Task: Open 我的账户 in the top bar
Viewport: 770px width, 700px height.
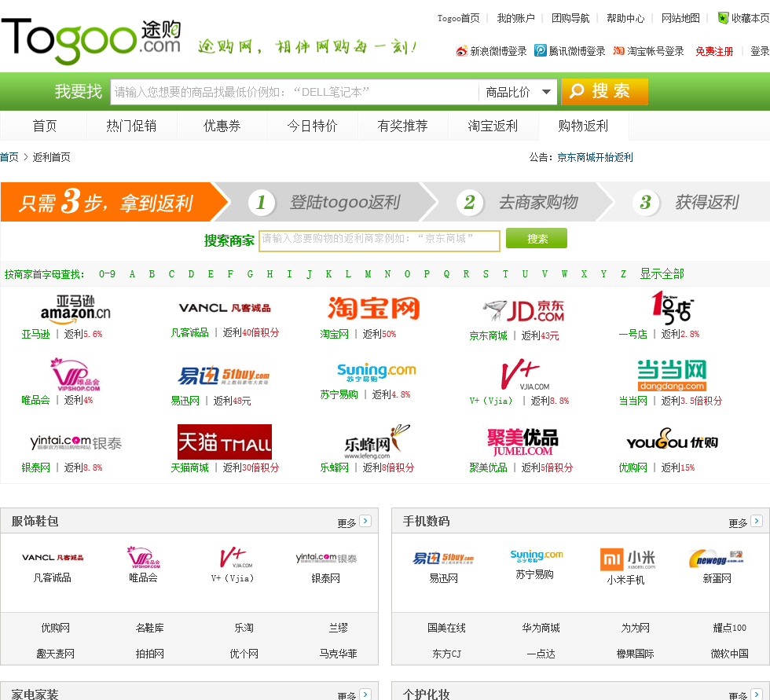Action: tap(515, 18)
